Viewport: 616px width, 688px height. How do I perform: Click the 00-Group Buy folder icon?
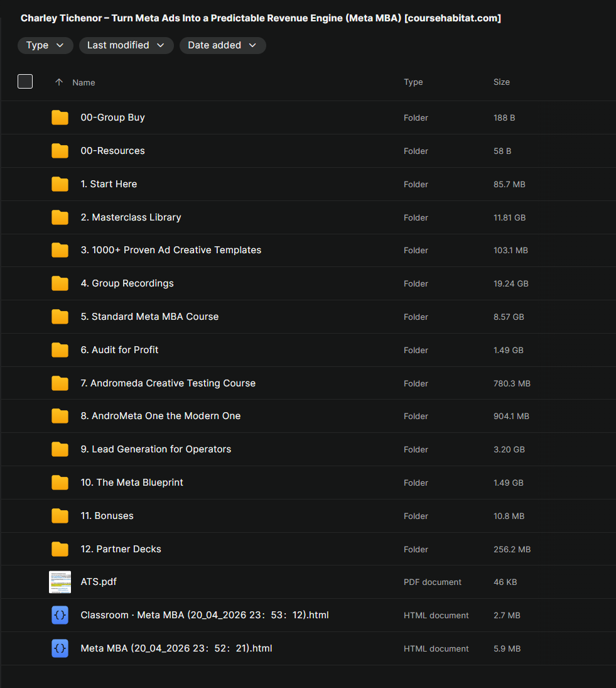coord(60,117)
